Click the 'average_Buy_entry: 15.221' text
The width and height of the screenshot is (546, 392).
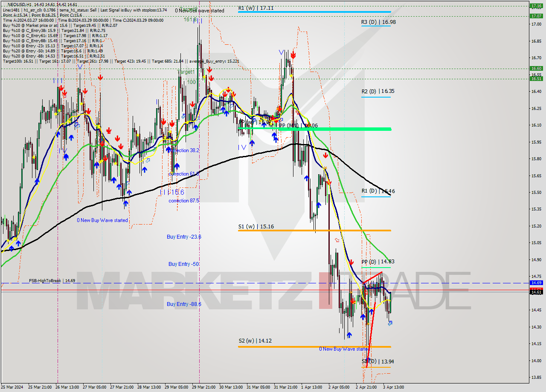[215, 61]
